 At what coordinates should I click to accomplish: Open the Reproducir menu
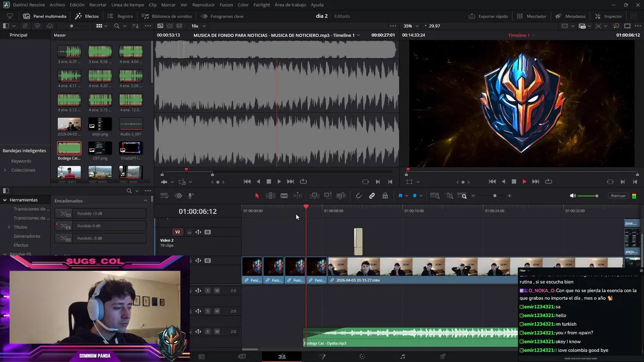click(203, 5)
